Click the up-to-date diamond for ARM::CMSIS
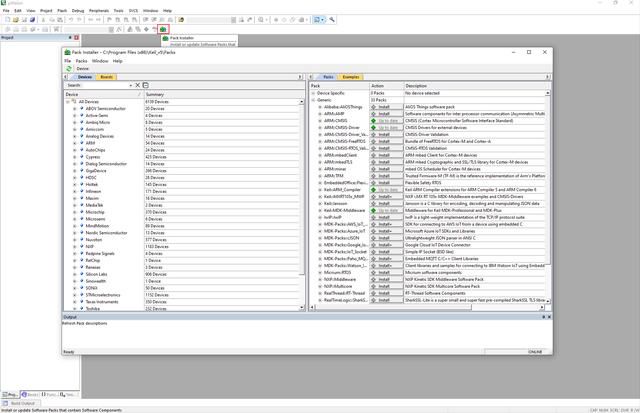 coord(373,121)
